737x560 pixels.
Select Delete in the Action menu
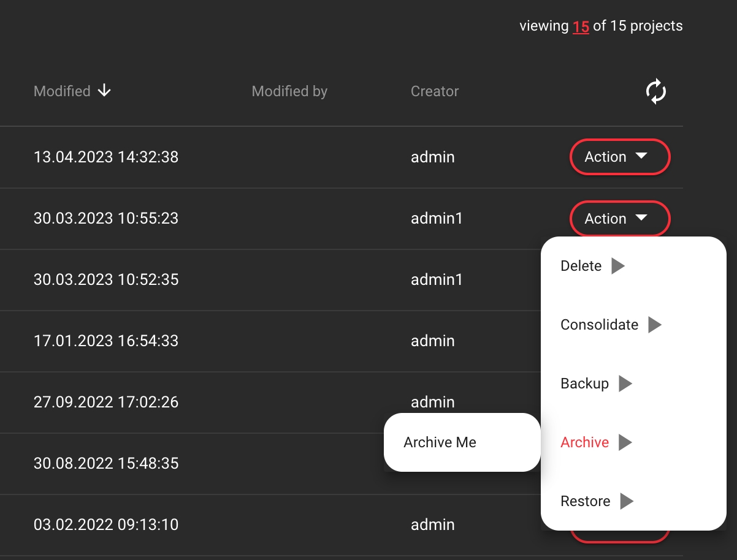581,266
